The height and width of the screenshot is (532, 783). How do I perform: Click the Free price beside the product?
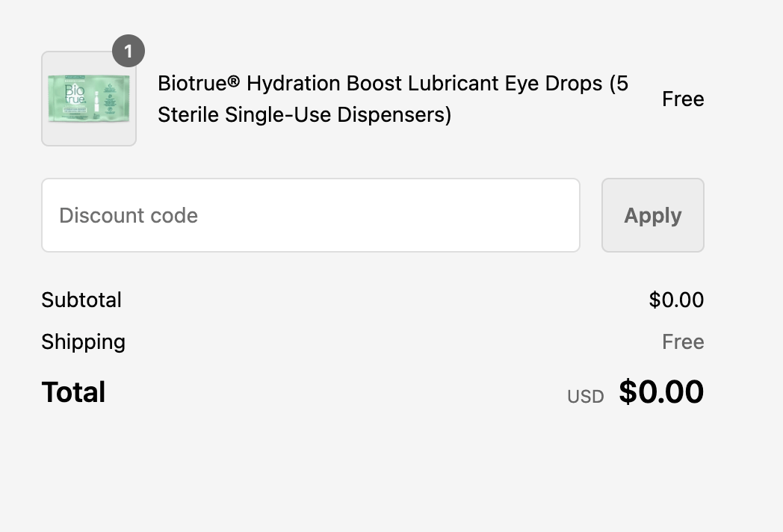(683, 99)
